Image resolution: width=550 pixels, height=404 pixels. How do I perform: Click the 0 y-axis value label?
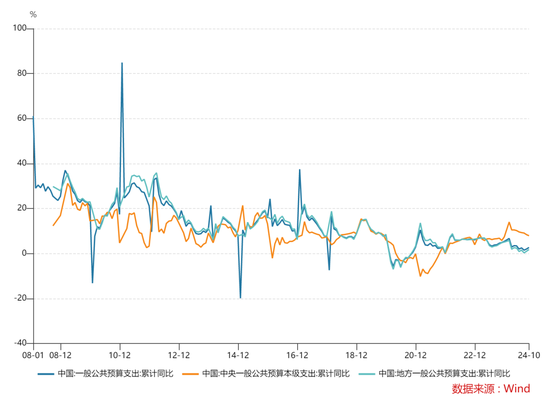pos(24,253)
